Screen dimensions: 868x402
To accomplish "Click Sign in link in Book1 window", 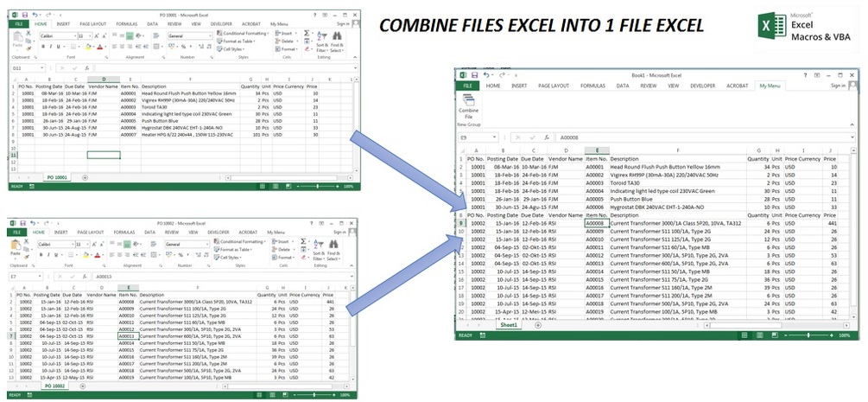I will [x=838, y=86].
